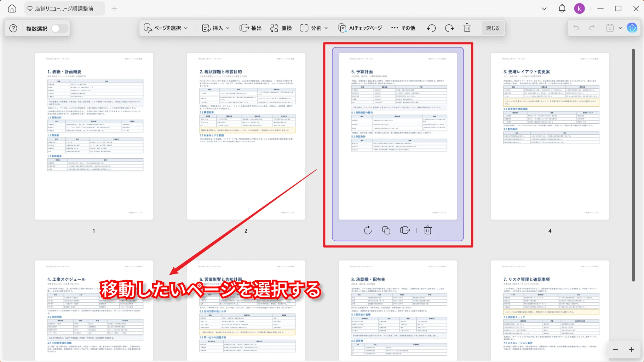Select the 店舗リニュー... document tab
Viewport: 644px width, 362px height.
pyautogui.click(x=64, y=9)
